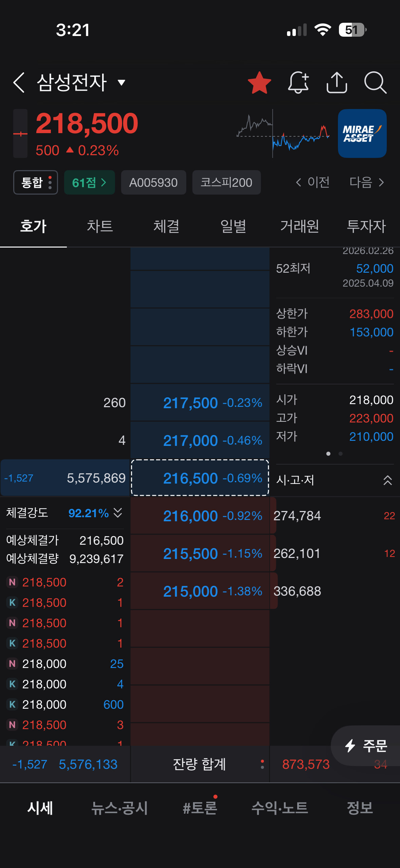Collapse the 시·고·저 panel
The height and width of the screenshot is (868, 400).
coord(387,480)
